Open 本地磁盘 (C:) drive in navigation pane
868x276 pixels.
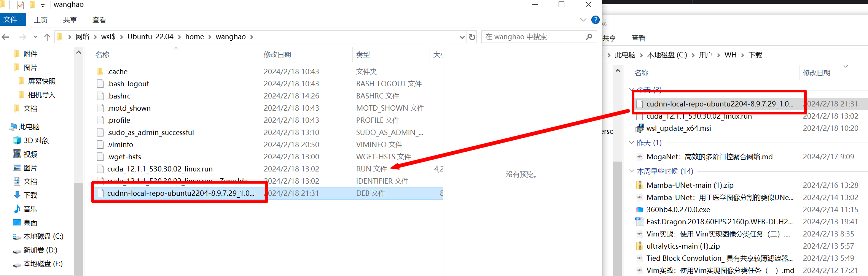coord(43,236)
